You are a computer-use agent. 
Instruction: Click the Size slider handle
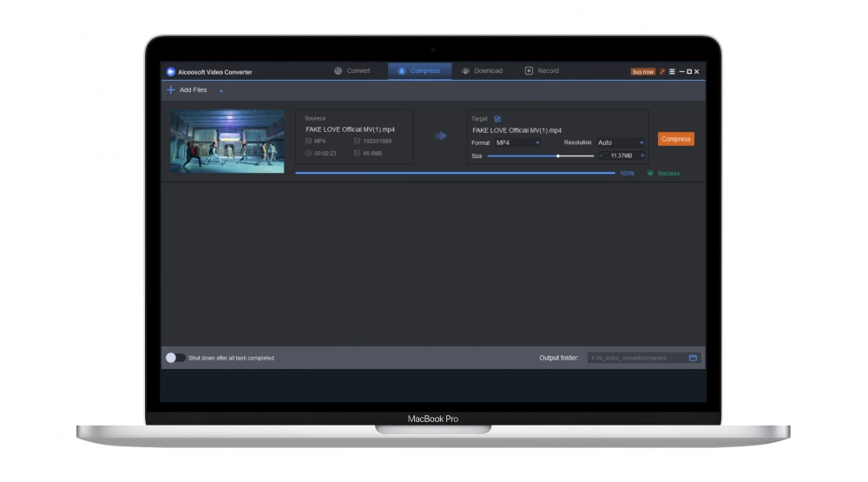[558, 155]
